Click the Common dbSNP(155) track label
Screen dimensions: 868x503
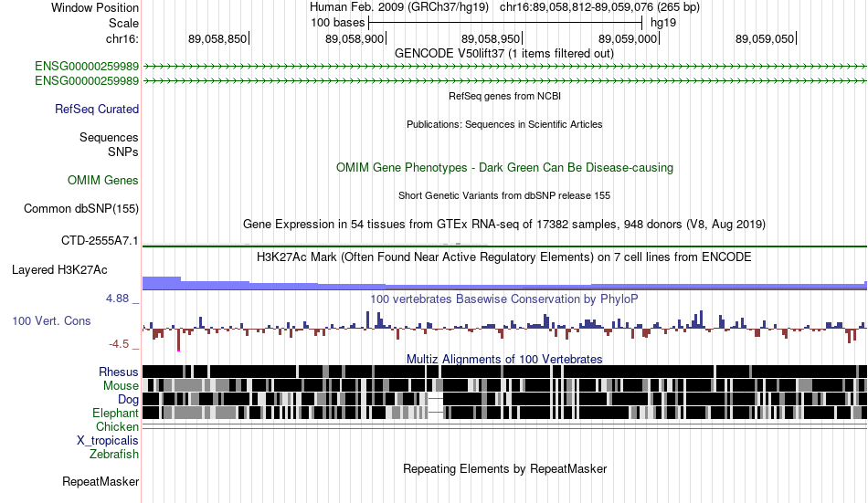(x=80, y=209)
